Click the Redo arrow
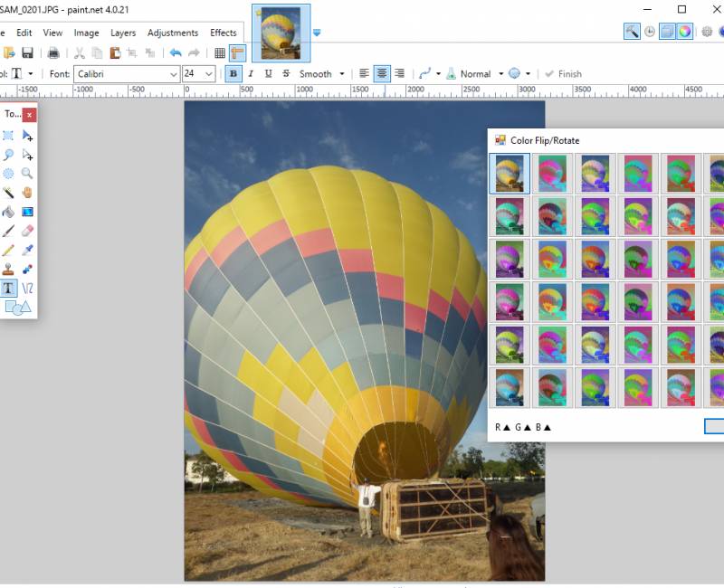The height and width of the screenshot is (588, 724). tap(194, 53)
